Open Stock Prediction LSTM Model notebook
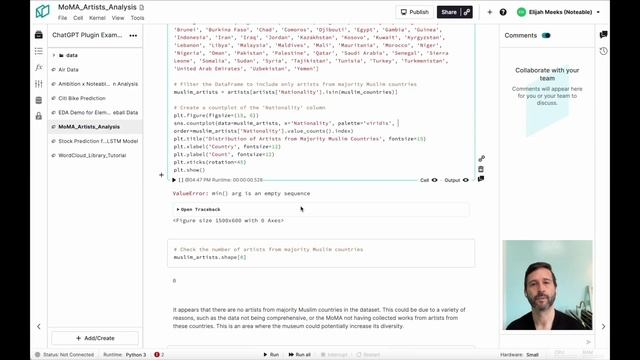 pyautogui.click(x=98, y=141)
